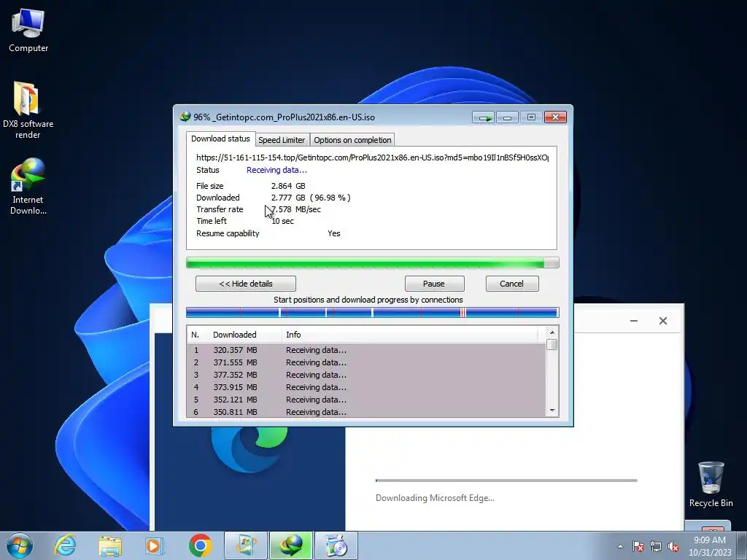This screenshot has width=747, height=560.
Task: Click the blue connections progress bar
Action: (373, 313)
